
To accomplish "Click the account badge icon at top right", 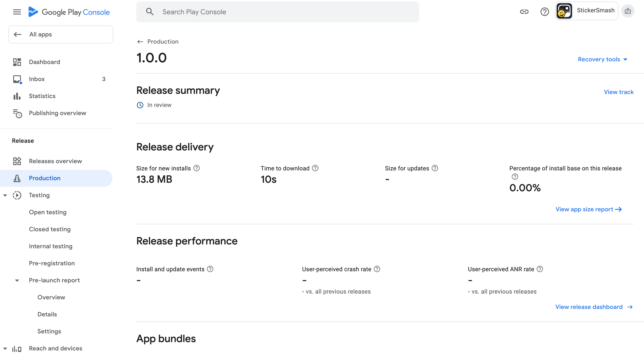I will point(628,11).
